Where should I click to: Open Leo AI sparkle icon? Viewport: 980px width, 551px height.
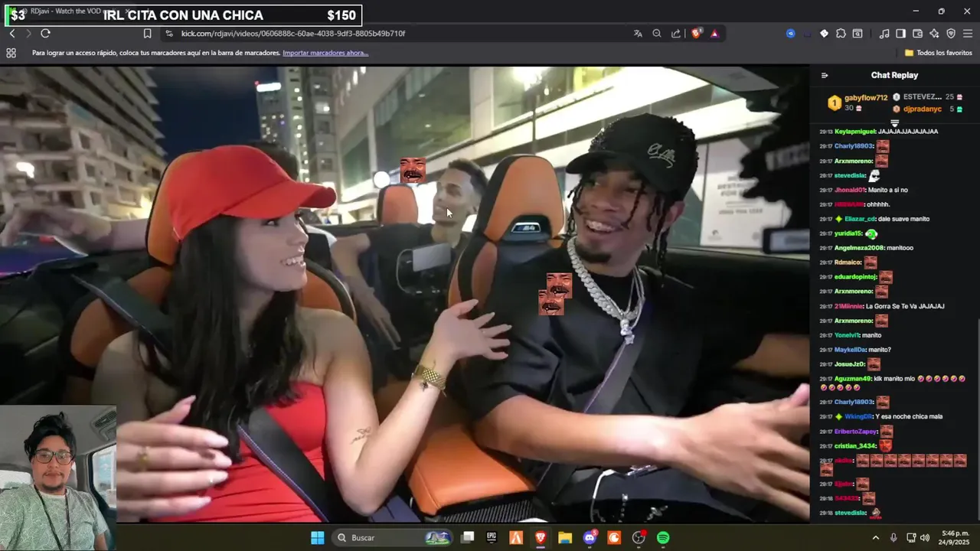pos(934,34)
